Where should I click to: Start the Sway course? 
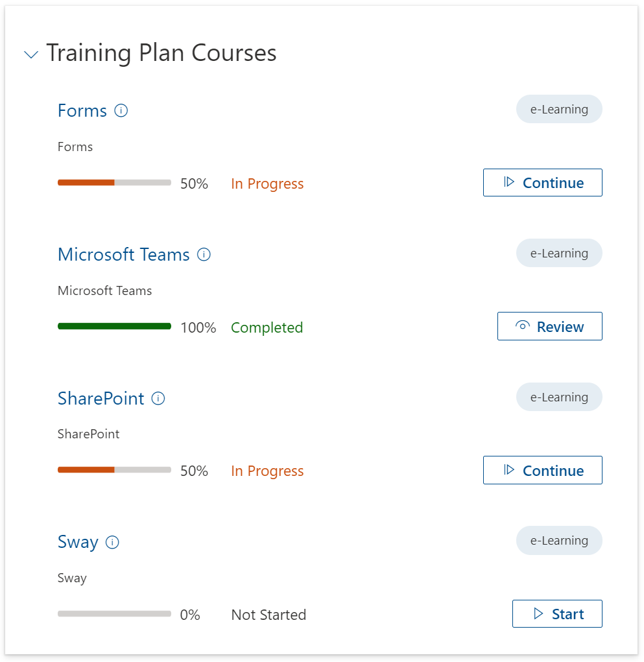(x=556, y=614)
